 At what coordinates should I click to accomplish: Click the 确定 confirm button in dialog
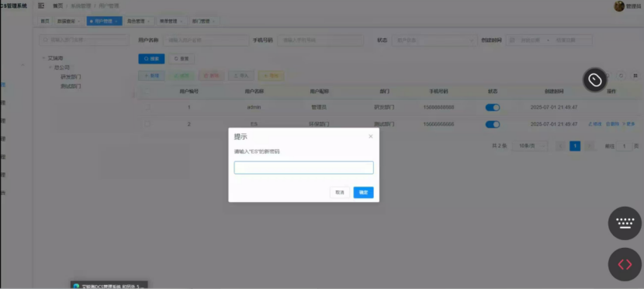click(363, 193)
